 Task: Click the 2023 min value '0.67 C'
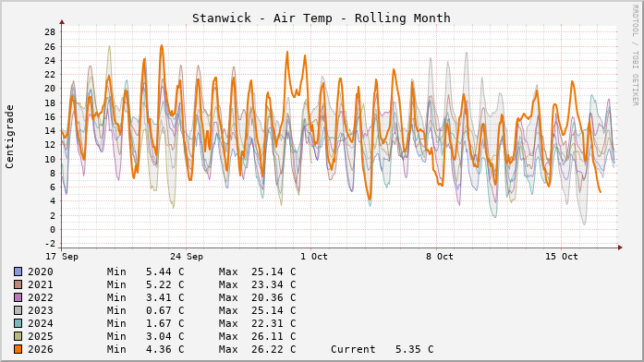[x=165, y=310]
